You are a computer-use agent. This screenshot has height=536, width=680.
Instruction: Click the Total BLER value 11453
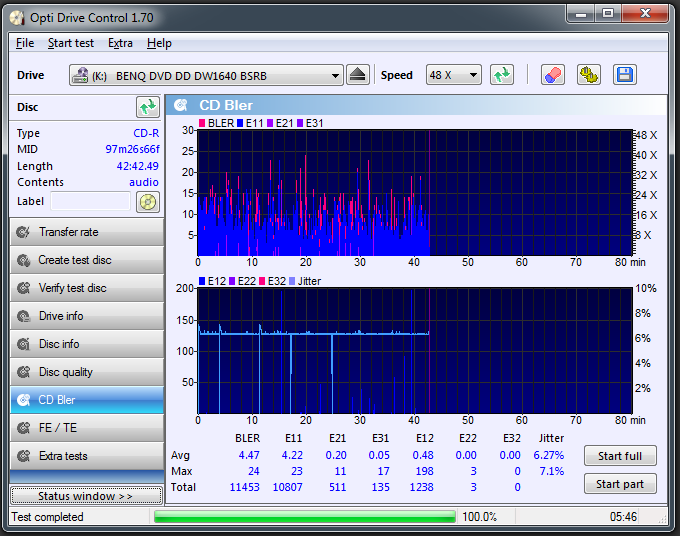[245, 487]
